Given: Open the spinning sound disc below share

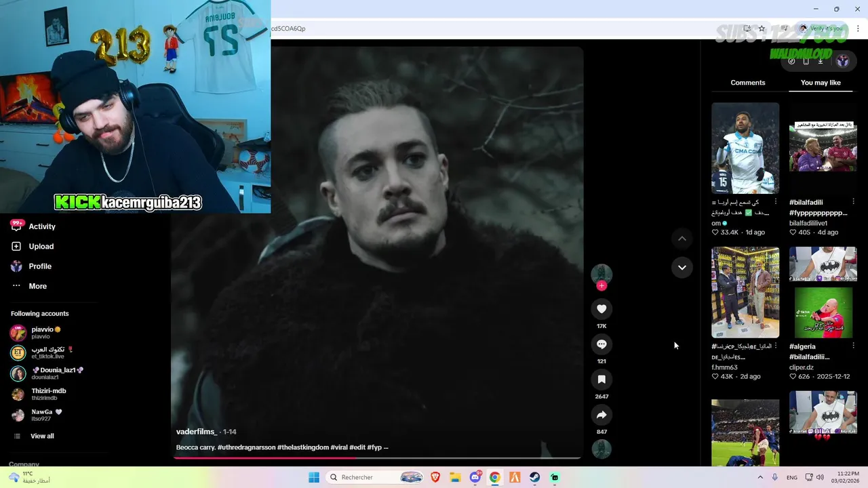Looking at the screenshot, I should coord(601,449).
